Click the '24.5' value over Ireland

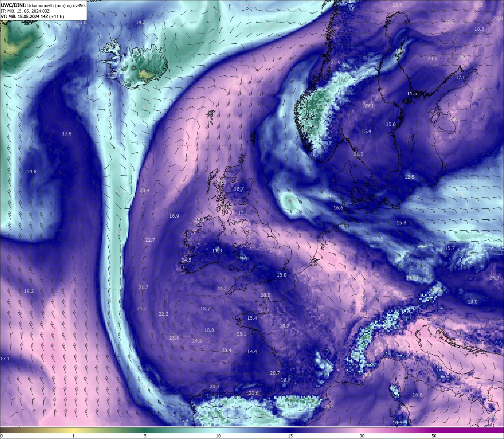coord(186,260)
